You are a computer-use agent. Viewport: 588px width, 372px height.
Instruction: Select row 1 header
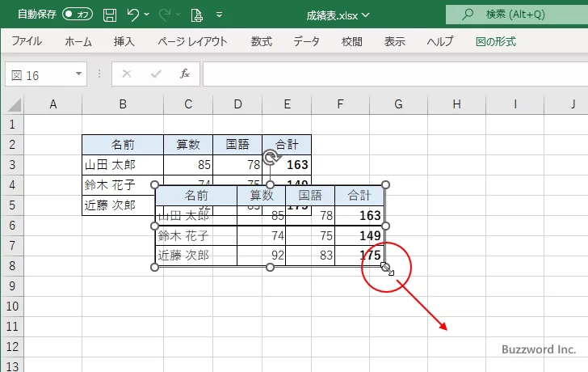click(12, 125)
